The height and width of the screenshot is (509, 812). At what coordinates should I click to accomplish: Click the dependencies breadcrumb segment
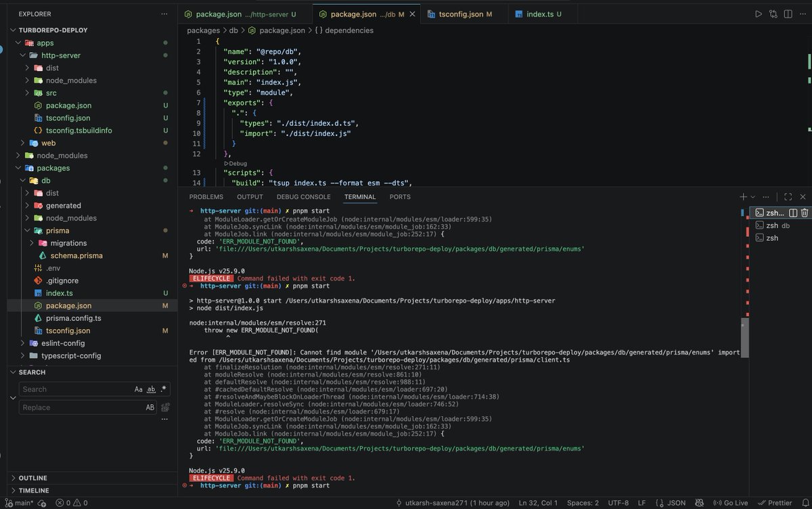tap(348, 30)
